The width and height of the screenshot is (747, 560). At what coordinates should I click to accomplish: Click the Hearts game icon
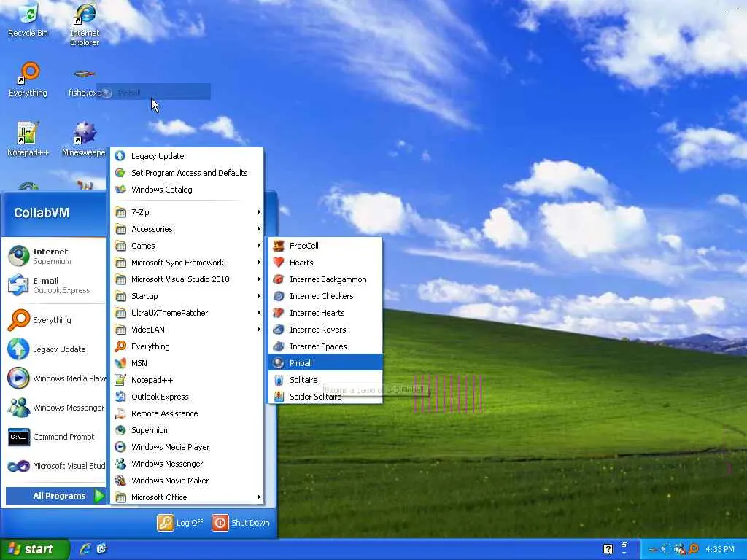[x=279, y=262]
